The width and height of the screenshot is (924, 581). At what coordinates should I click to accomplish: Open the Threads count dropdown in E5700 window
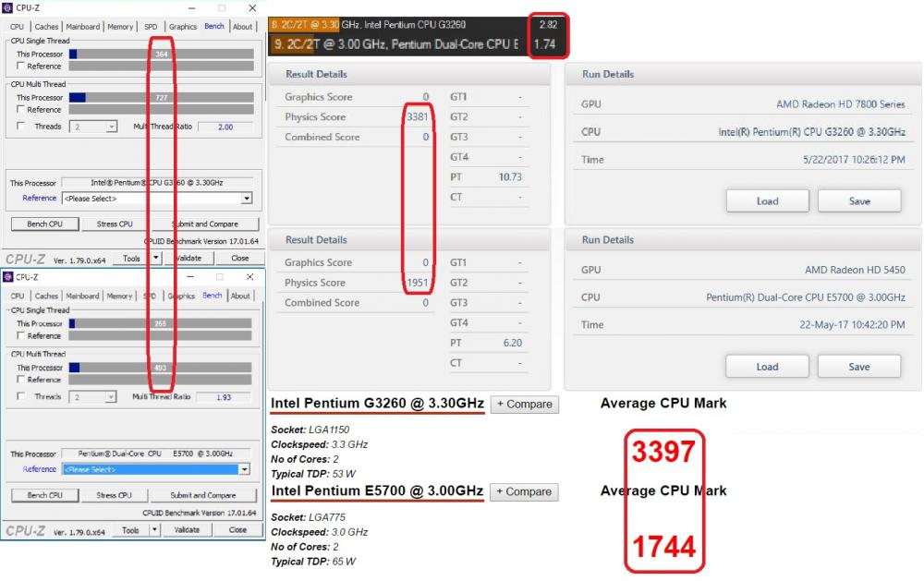[x=92, y=397]
